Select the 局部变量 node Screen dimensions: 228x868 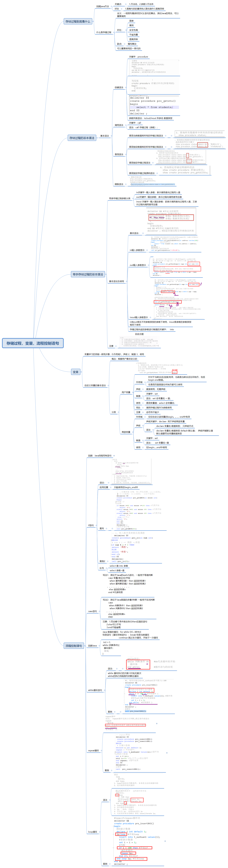tap(126, 432)
